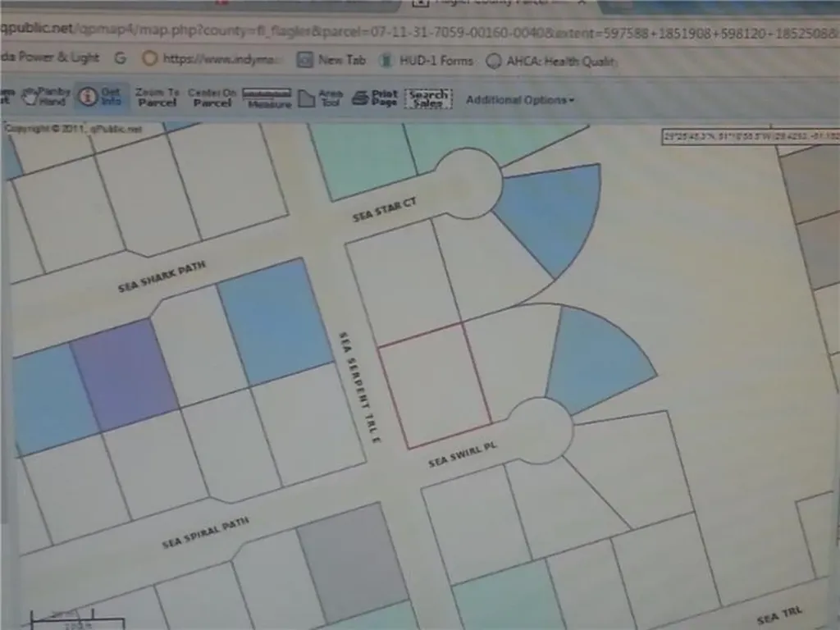This screenshot has width=840, height=630.
Task: Click the SEA SWIRL PL street label
Action: pyautogui.click(x=463, y=454)
